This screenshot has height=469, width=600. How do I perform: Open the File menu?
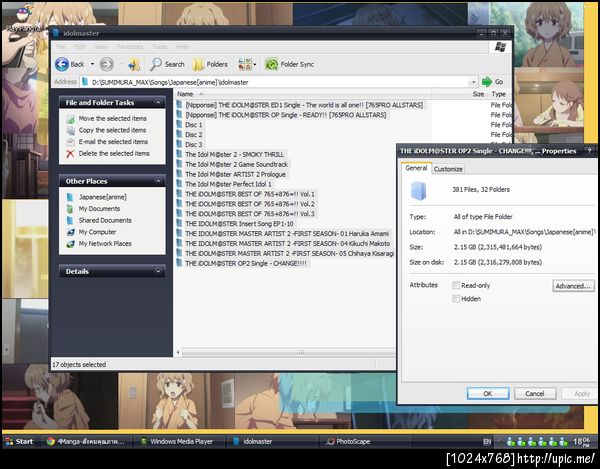coord(61,47)
